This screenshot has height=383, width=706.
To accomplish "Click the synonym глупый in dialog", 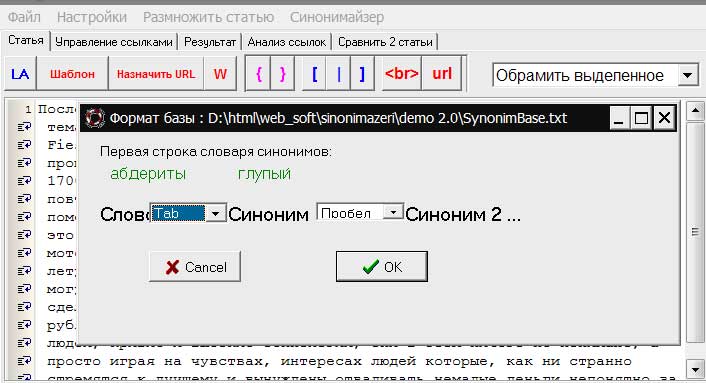I will click(x=264, y=174).
